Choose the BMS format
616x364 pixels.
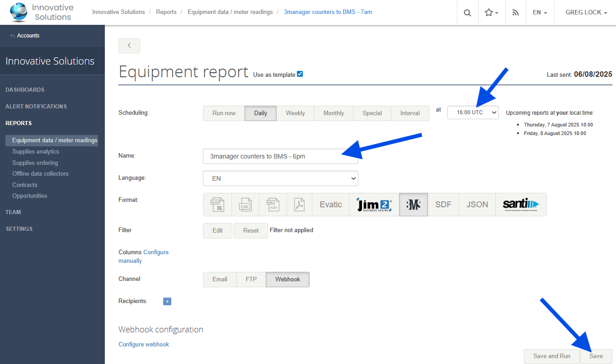[x=414, y=205]
